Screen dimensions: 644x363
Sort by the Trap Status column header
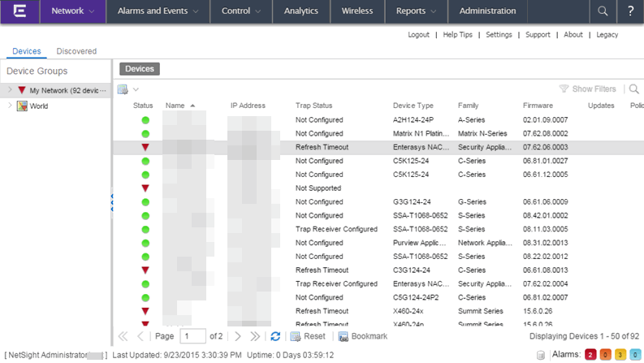(x=313, y=106)
